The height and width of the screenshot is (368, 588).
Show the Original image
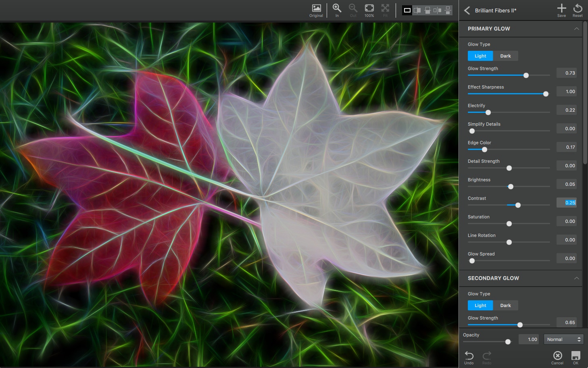tap(316, 10)
